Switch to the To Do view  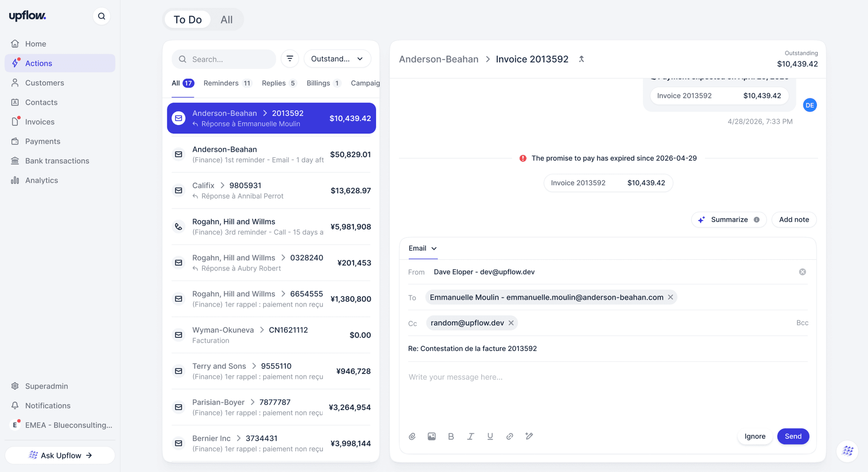pyautogui.click(x=188, y=19)
